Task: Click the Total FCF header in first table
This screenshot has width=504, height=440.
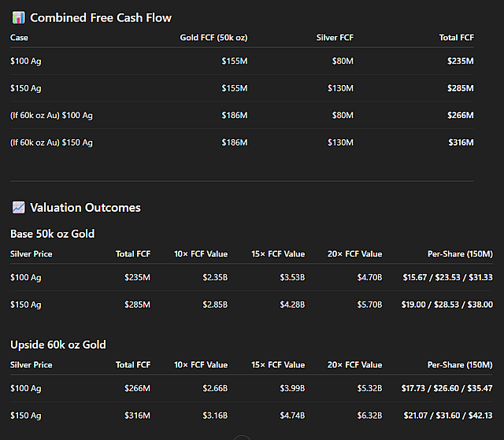Action: (457, 38)
